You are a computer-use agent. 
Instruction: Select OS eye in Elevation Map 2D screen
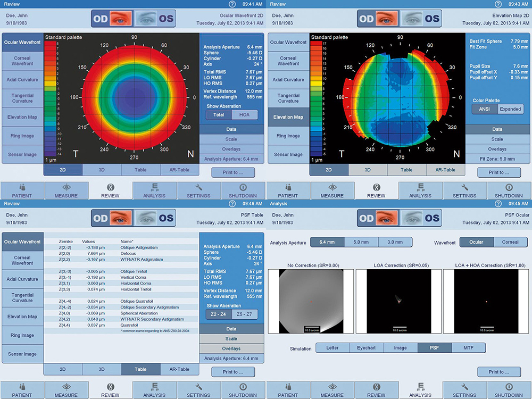pyautogui.click(x=421, y=18)
